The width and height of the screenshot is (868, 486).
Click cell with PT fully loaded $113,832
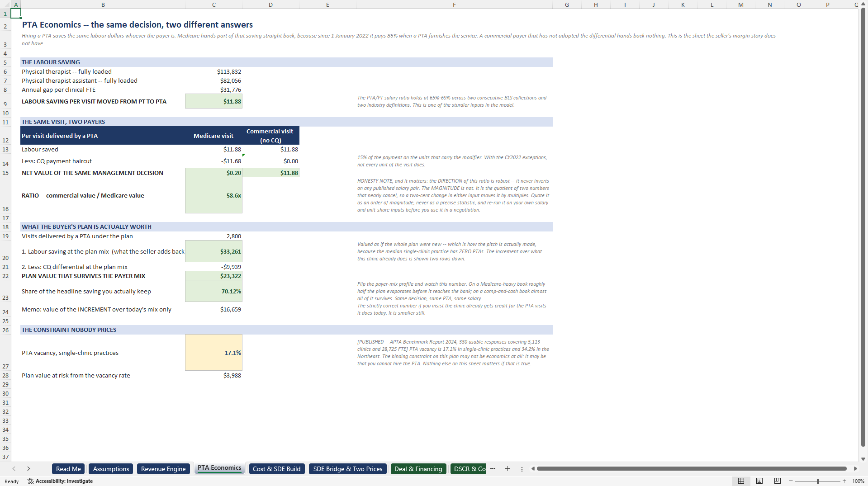click(x=213, y=71)
